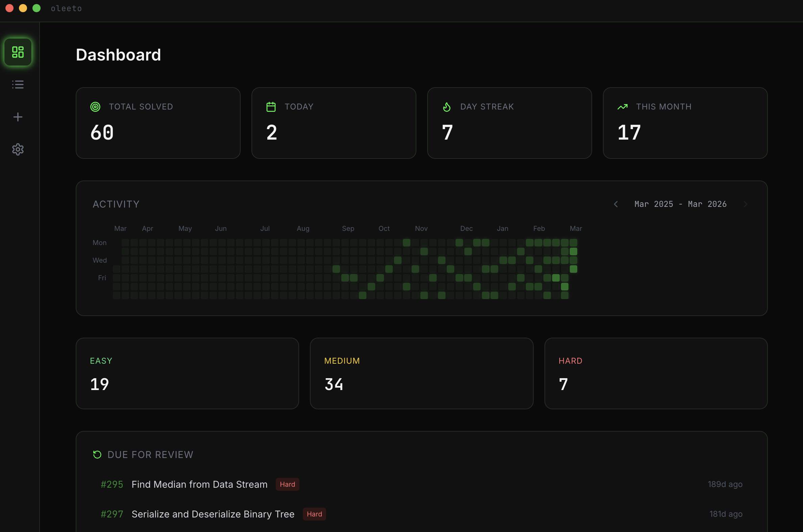Click the 181d ago timestamp
803x532 pixels.
(x=726, y=514)
